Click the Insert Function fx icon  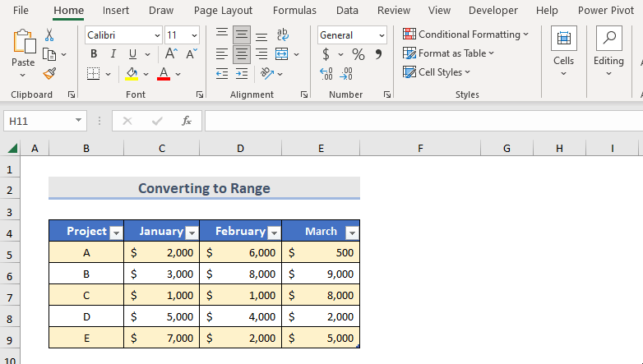pos(187,121)
